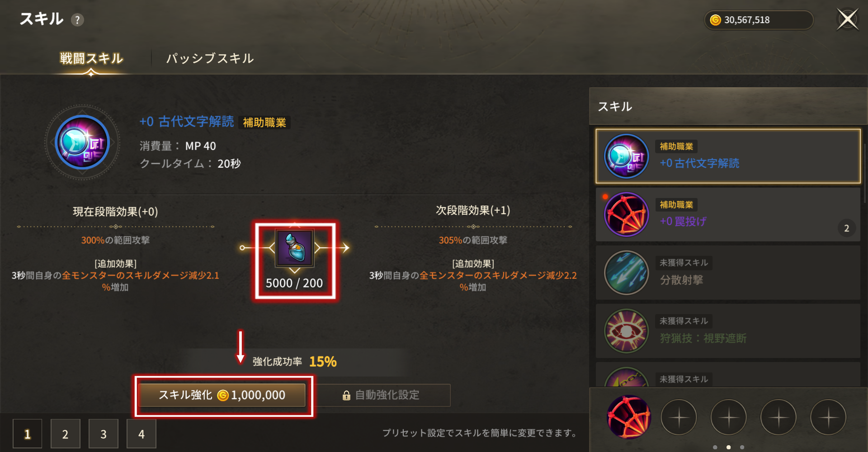The width and height of the screenshot is (868, 452).
Task: Click the potion material icon
Action: pos(295,248)
